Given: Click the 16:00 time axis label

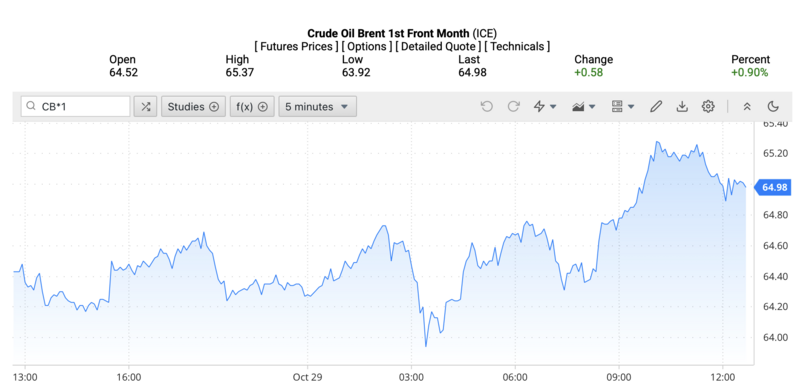Looking at the screenshot, I should pos(129,377).
